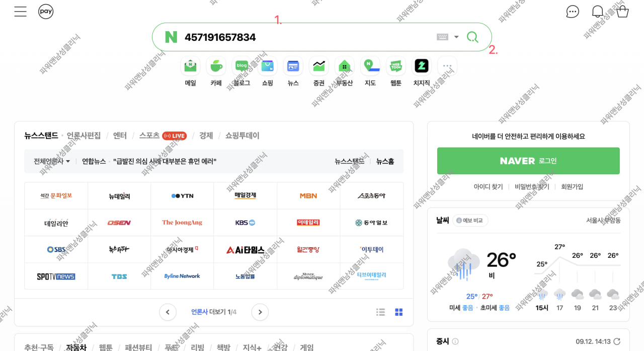
Task: Switch news panel to grid view
Action: point(399,312)
